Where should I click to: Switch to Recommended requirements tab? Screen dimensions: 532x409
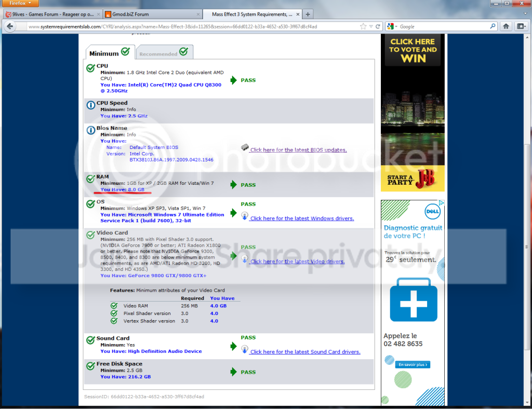click(165, 52)
